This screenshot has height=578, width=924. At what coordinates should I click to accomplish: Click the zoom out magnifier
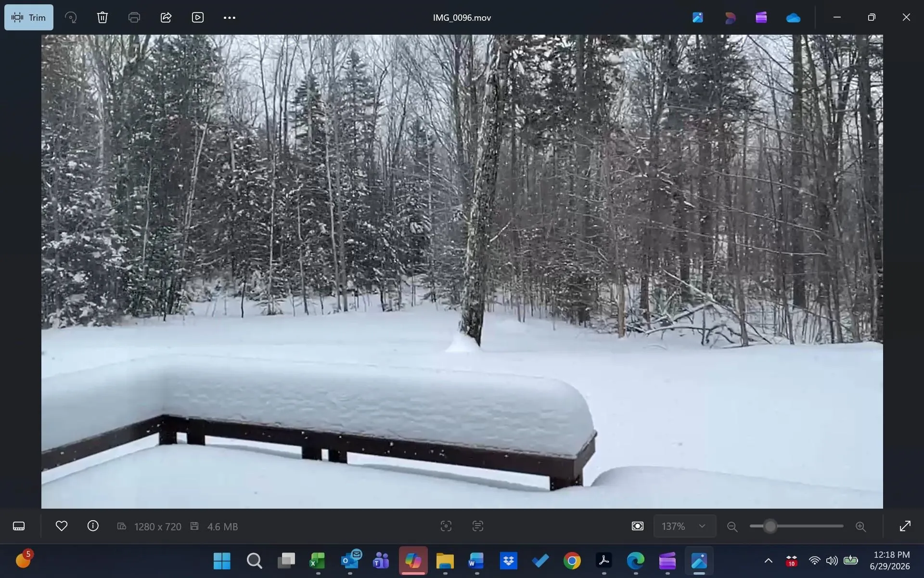[732, 526]
